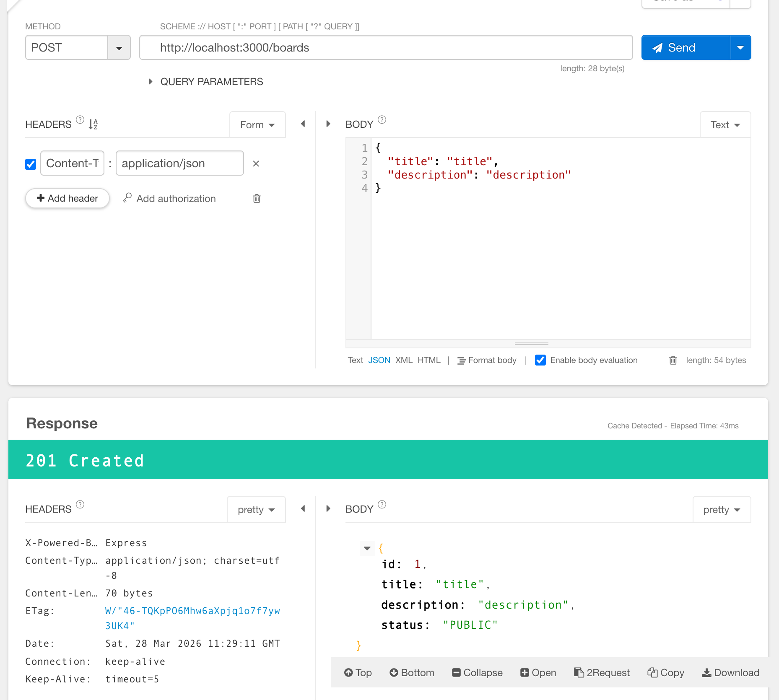This screenshot has height=700, width=779.
Task: Switch body syntax mode to XML
Action: (x=404, y=360)
